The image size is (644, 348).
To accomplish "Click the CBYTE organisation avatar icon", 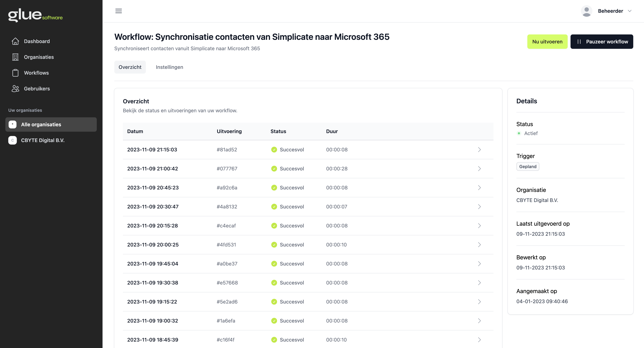I will 12,140.
